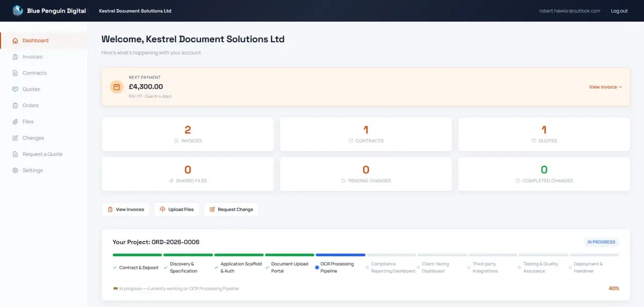Click the Dashboard home icon in sidebar
Viewport: 644px width, 307px height.
[15, 40]
